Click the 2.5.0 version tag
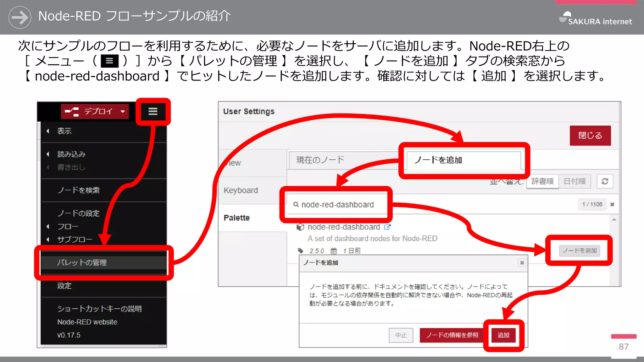Viewport: 644px width, 362px height. pos(317,251)
